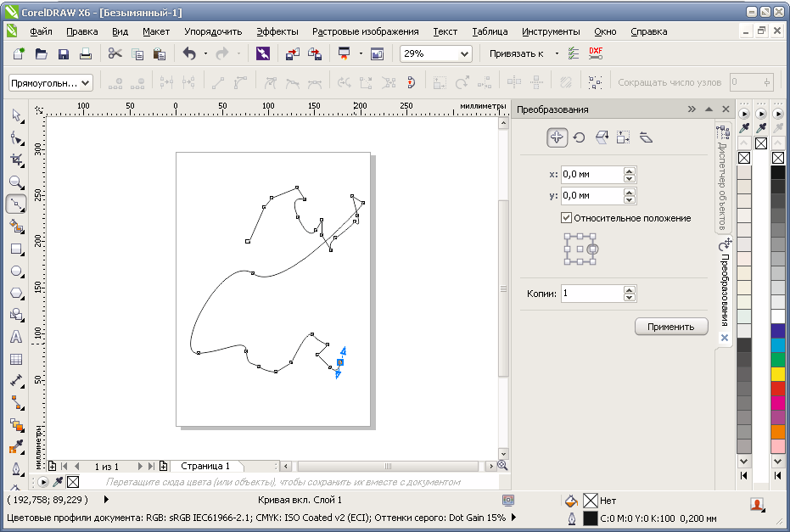The image size is (790, 532).
Task: Open the zoom level 29% dropdown
Action: [464, 53]
